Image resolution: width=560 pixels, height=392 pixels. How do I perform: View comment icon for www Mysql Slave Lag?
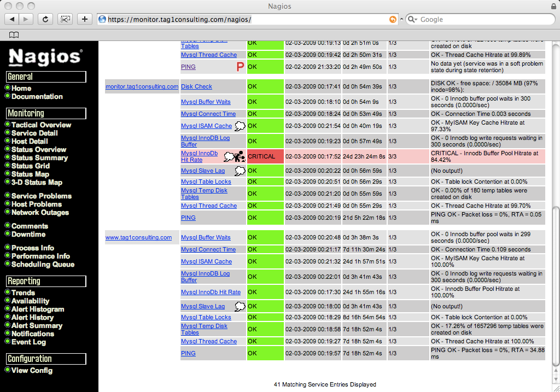coord(240,306)
